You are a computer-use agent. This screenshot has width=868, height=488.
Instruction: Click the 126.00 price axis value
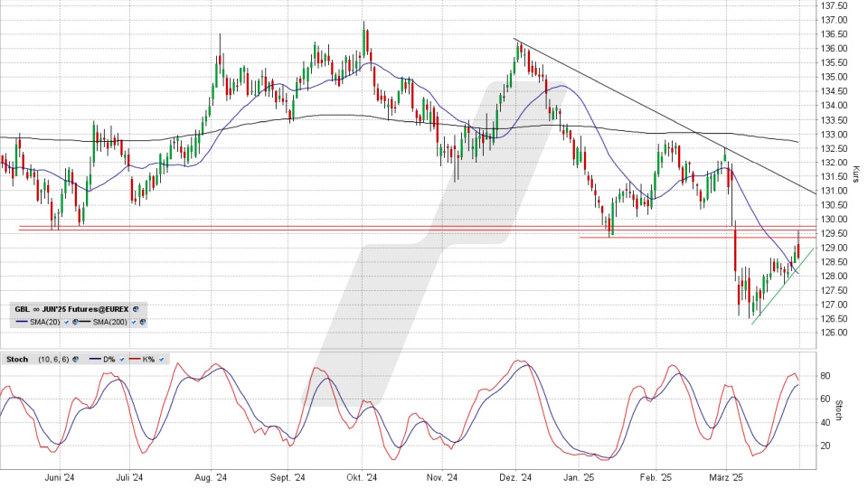[x=834, y=333]
